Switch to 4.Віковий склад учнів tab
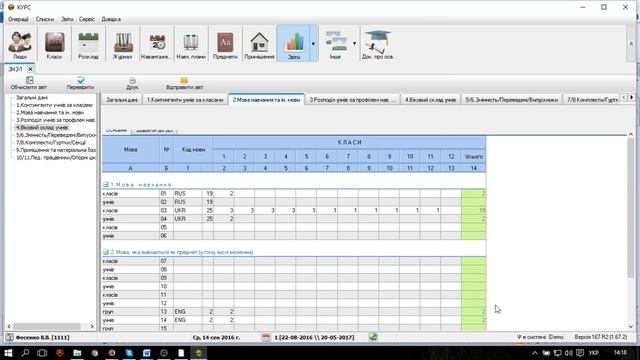This screenshot has height=360, width=640. click(x=430, y=100)
